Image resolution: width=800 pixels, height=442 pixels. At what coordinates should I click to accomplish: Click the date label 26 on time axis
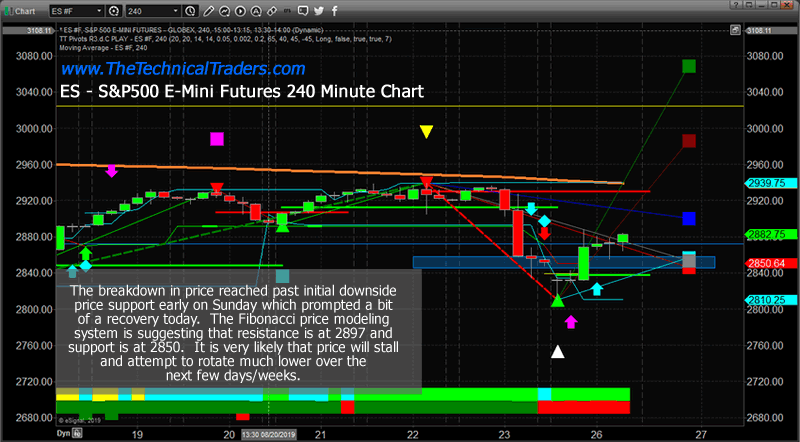tap(596, 435)
